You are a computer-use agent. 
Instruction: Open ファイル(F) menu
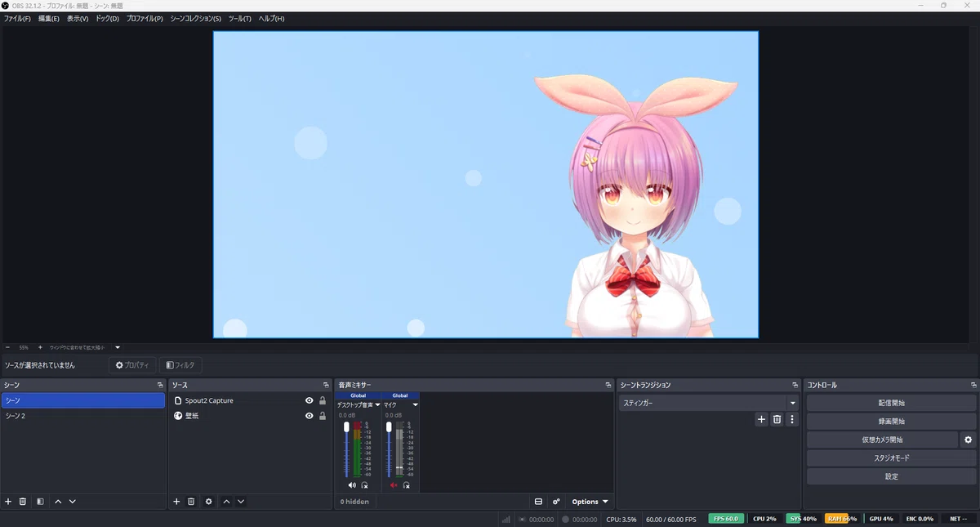17,18
